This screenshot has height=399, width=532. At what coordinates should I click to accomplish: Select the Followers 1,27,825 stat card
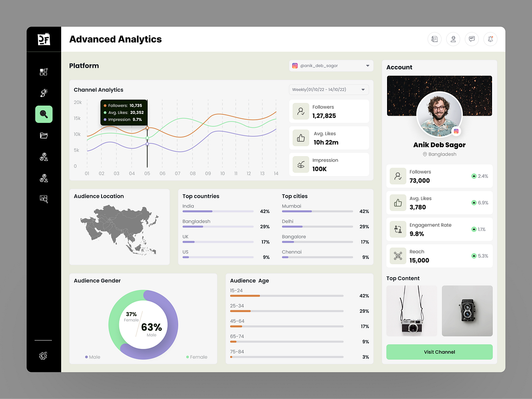point(329,111)
